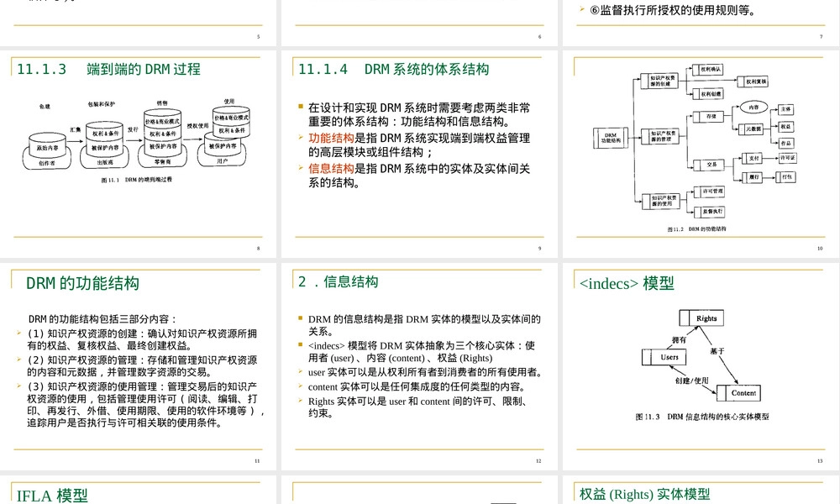This screenshot has height=504, width=840.
Task: Click the "存储" box in the chart
Action: pyautogui.click(x=708, y=116)
